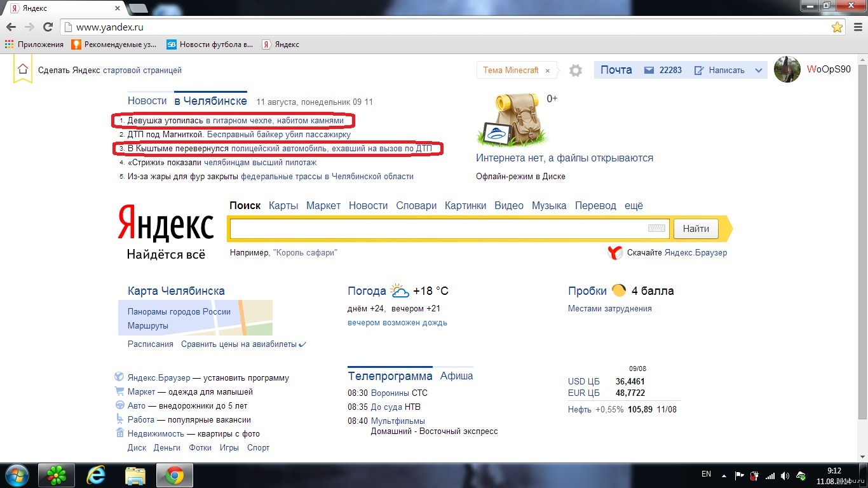Open the USD ЦБ exchange rate
Screen dimensions: 868x488
tap(584, 381)
